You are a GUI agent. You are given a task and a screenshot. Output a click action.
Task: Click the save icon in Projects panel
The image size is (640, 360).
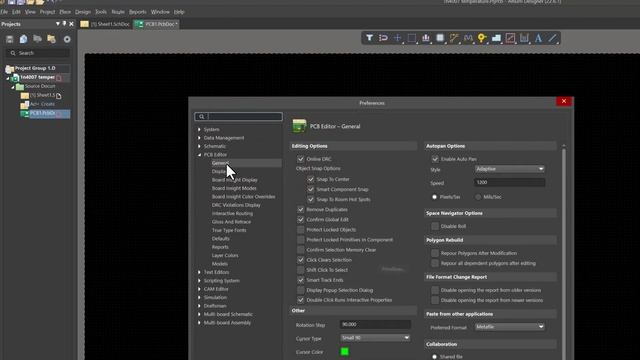pos(10,39)
